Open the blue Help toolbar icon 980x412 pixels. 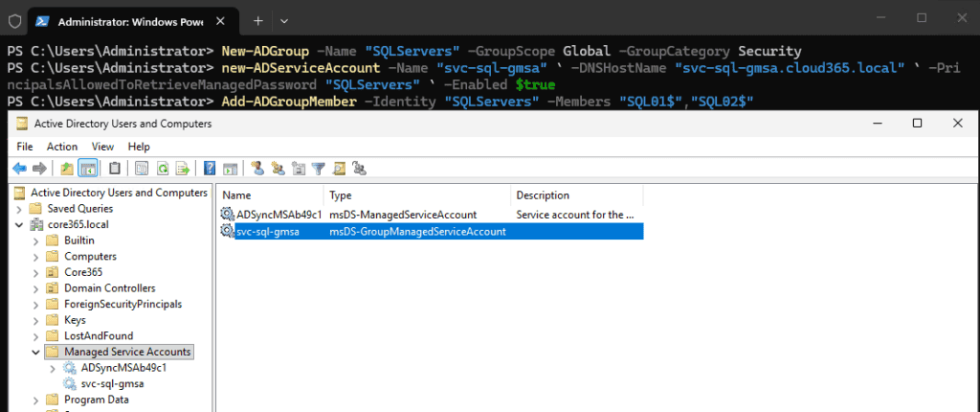[210, 168]
